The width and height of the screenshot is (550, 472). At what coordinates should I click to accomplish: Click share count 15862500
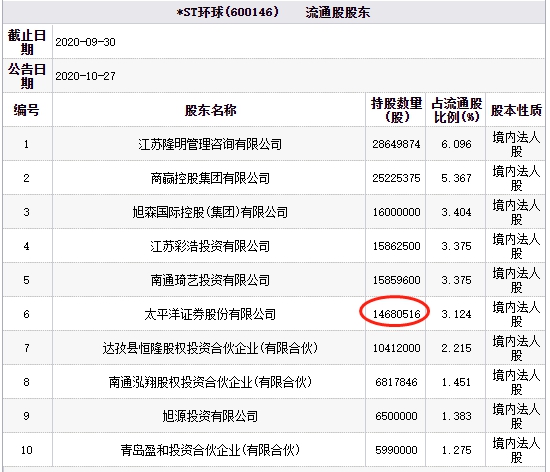(x=396, y=246)
